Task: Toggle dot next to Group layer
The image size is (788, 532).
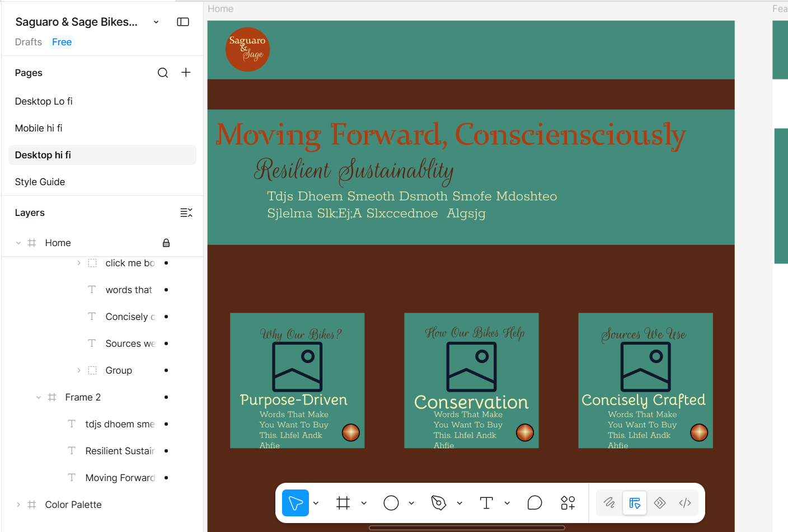Action: click(x=166, y=370)
